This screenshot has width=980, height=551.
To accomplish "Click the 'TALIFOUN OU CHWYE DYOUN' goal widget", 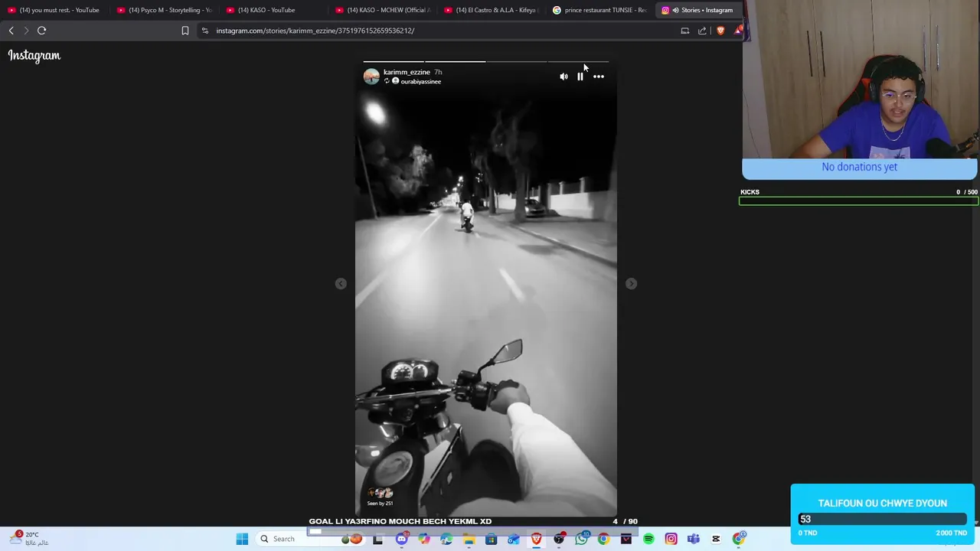I will pyautogui.click(x=882, y=514).
